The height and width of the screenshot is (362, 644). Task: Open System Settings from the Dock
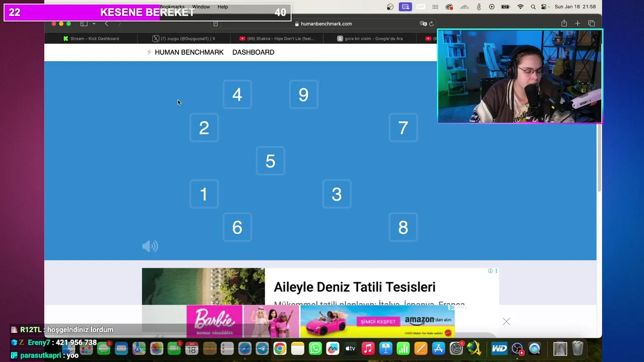click(456, 348)
